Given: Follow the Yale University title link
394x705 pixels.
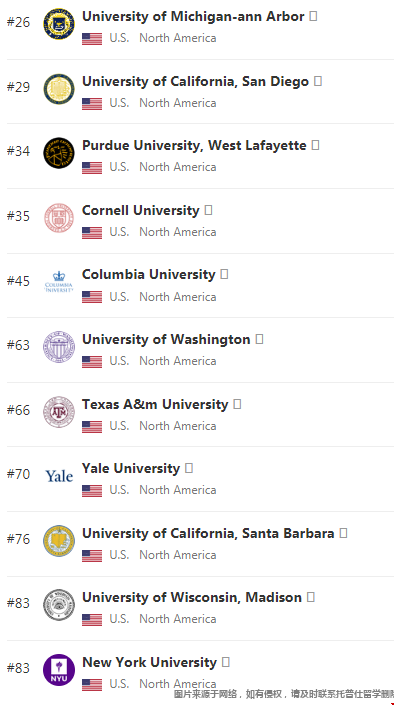Looking at the screenshot, I should (131, 469).
